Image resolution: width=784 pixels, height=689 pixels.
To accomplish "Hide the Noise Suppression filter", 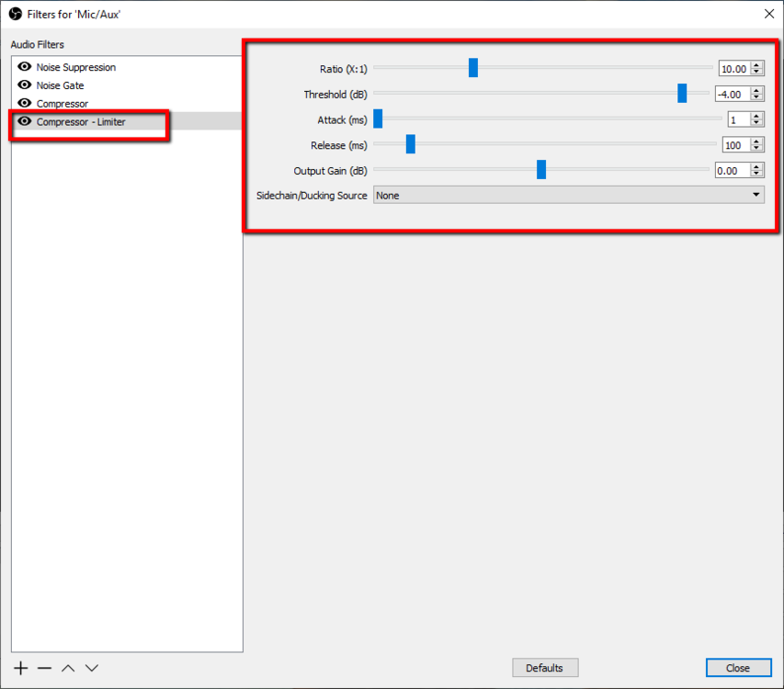I will pyautogui.click(x=25, y=67).
